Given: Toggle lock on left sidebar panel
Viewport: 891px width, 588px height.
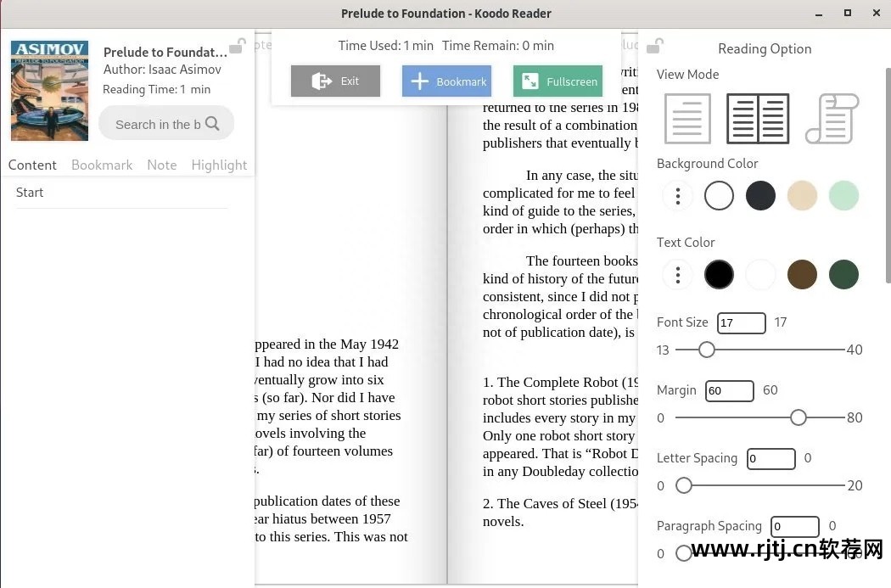Looking at the screenshot, I should pyautogui.click(x=238, y=46).
